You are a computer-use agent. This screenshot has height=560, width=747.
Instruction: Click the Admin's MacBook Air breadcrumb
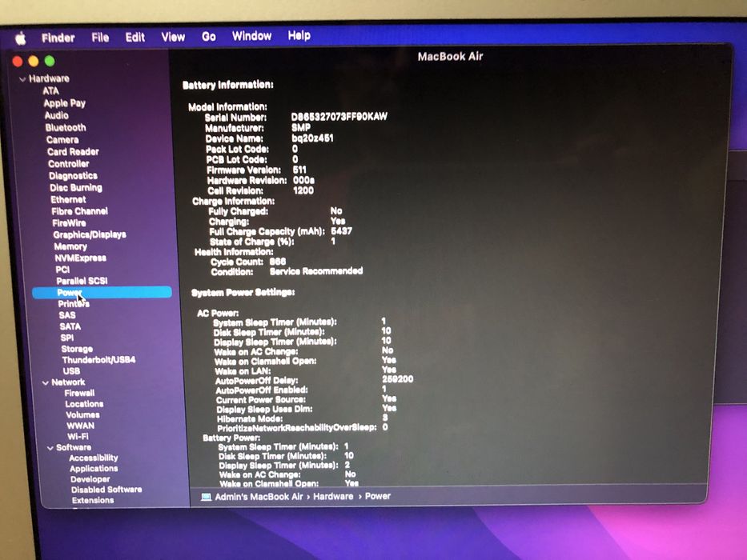click(259, 497)
